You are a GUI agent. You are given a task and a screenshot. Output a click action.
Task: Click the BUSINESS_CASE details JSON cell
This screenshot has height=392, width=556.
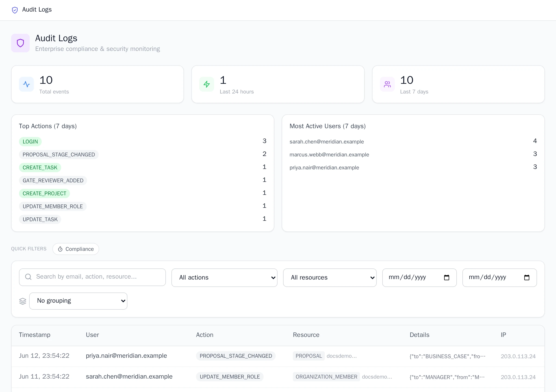click(448, 356)
